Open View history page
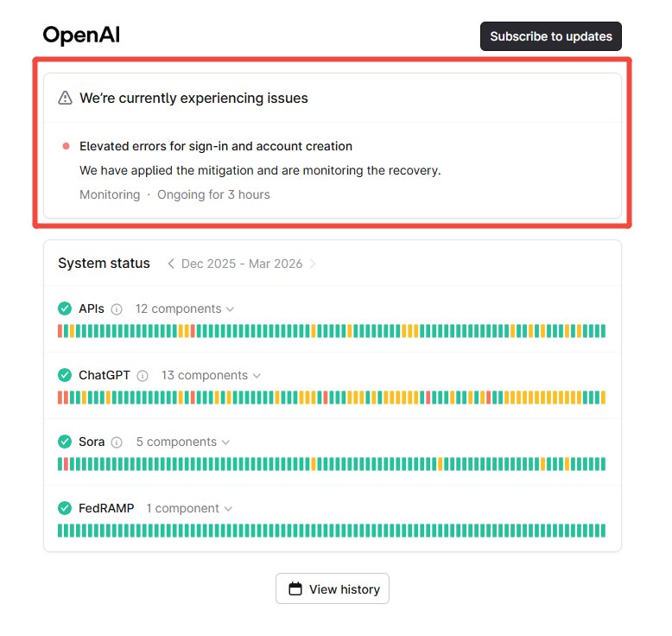The image size is (672, 636). [x=333, y=588]
